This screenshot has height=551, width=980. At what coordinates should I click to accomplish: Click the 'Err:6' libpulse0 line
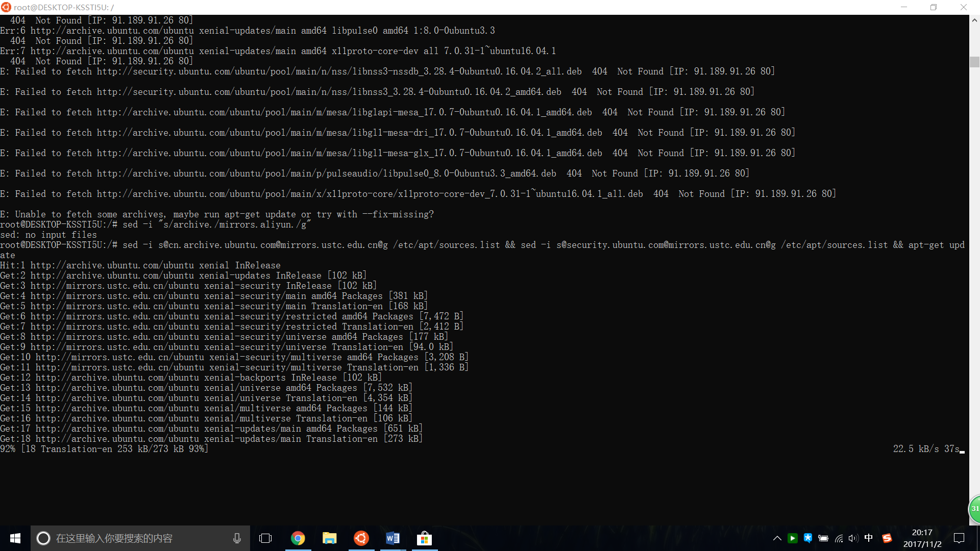248,31
